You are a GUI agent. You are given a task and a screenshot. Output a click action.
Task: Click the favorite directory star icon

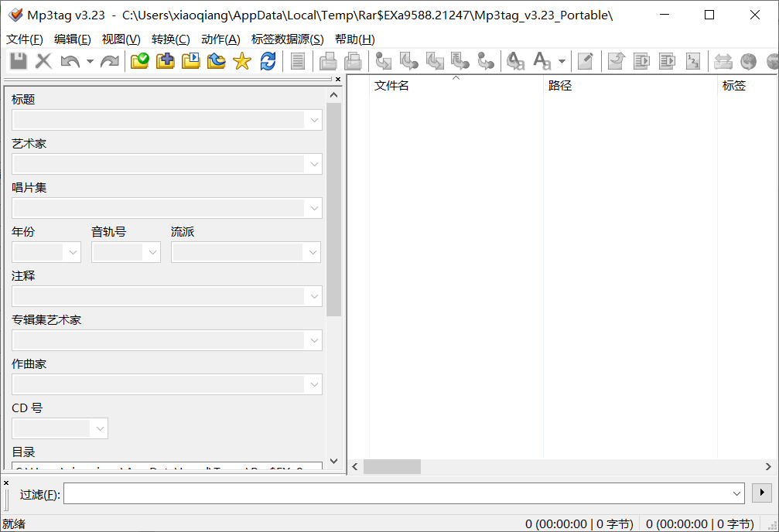(242, 61)
